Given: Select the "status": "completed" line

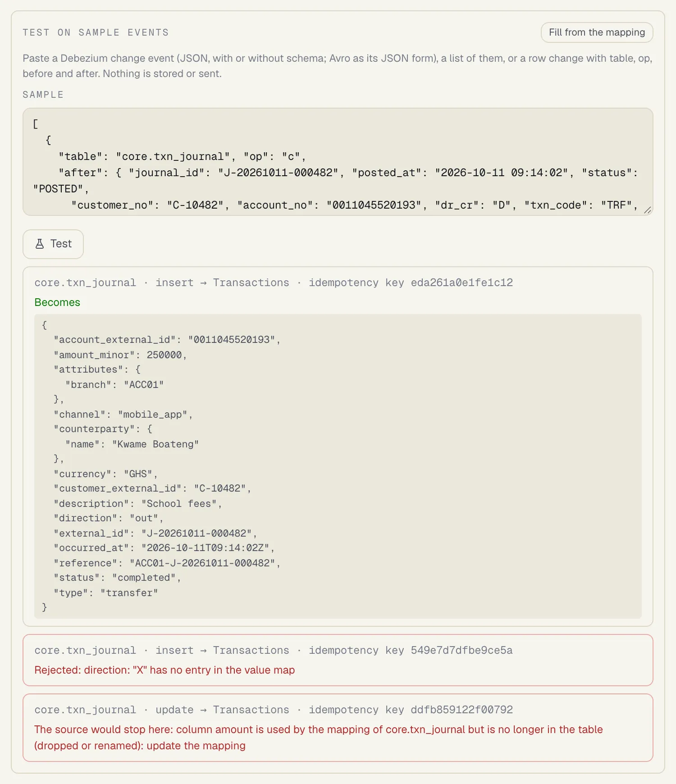Looking at the screenshot, I should point(117,578).
